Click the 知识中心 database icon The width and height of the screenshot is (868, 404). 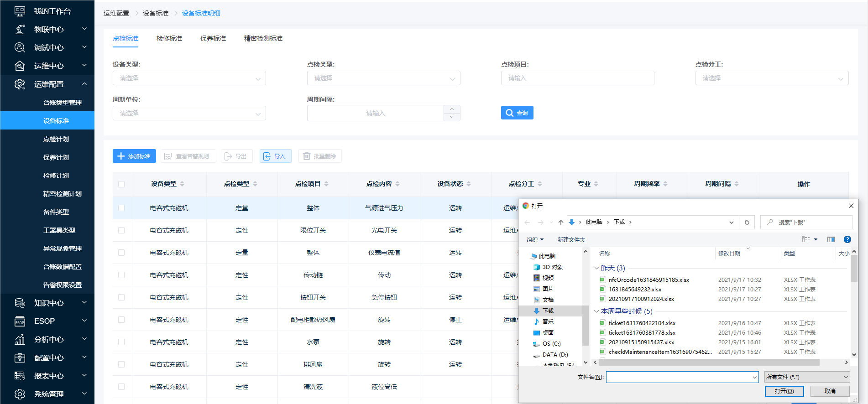coord(20,303)
